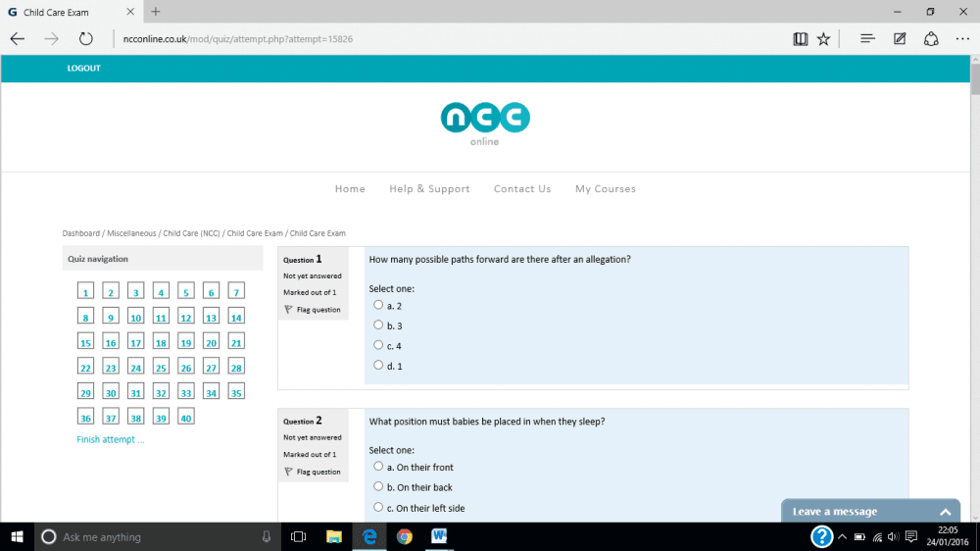The width and height of the screenshot is (980, 551).
Task: Choose option 'c. 4' radio button
Action: tap(378, 345)
